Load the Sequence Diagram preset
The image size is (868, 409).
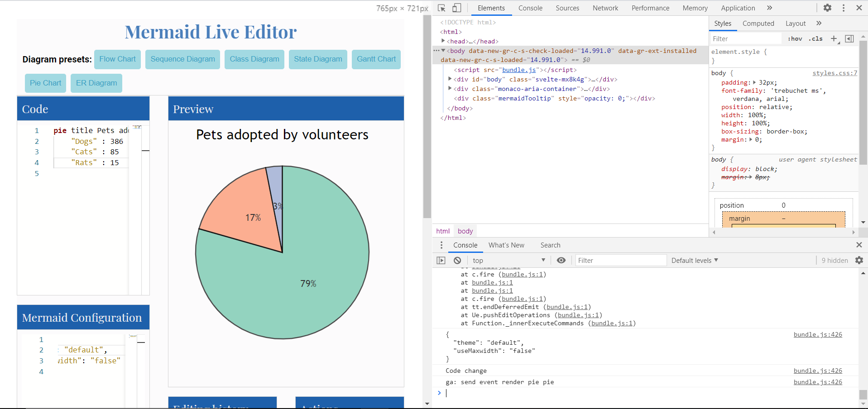coord(182,59)
